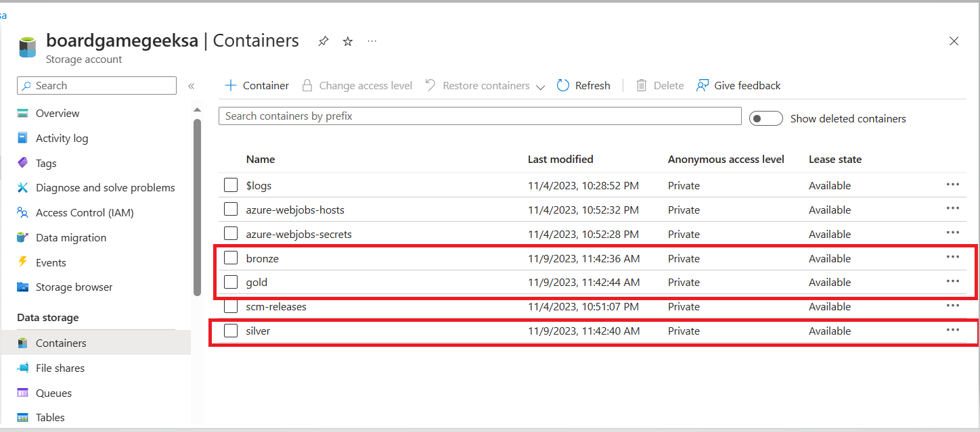Click the Data storage section heading
This screenshot has height=432, width=980.
[x=47, y=317]
